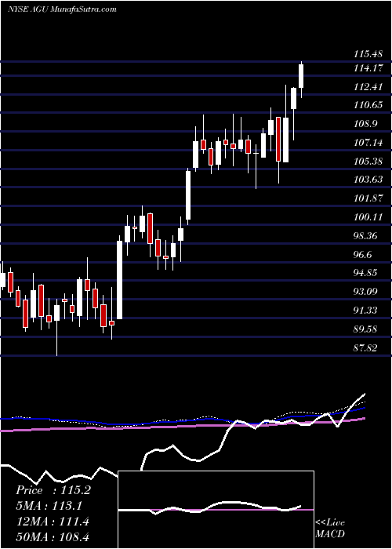Click the NYSE AGU MunafaSutra.com title text

(62, 9)
